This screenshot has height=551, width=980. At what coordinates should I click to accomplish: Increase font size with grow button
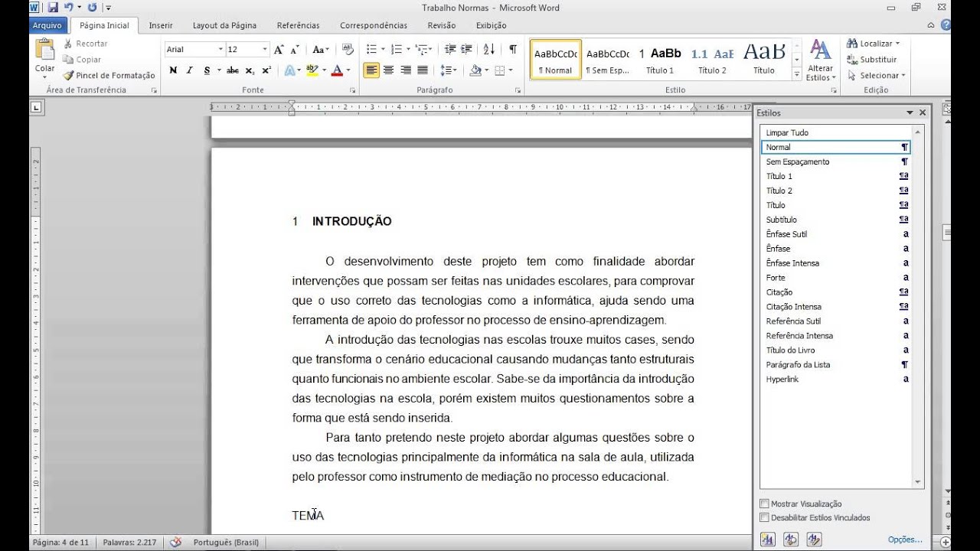279,50
